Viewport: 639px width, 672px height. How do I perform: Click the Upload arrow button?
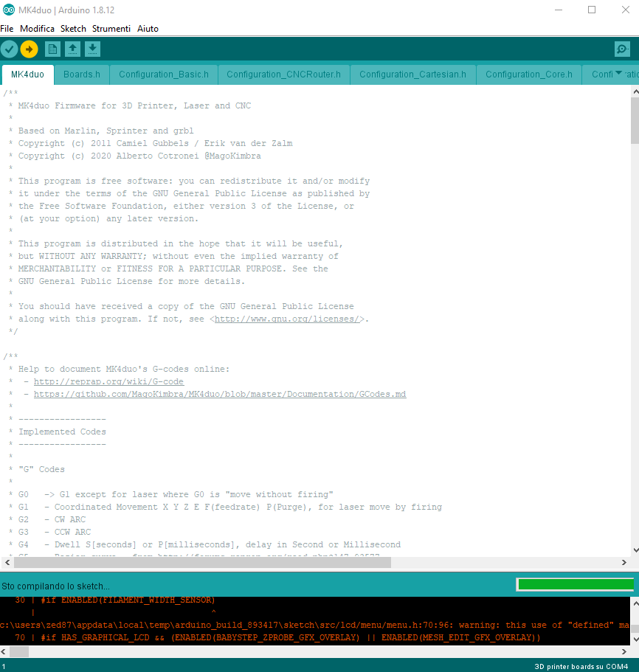29,49
